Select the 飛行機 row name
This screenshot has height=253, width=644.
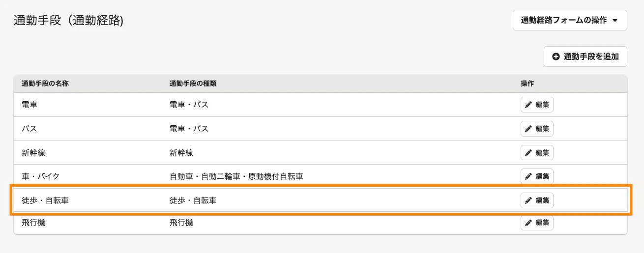pyautogui.click(x=33, y=223)
